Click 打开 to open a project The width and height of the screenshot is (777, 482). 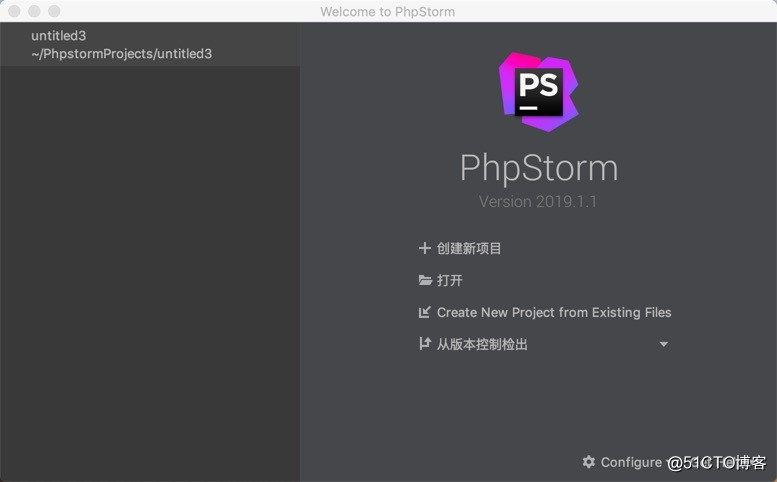tap(449, 280)
